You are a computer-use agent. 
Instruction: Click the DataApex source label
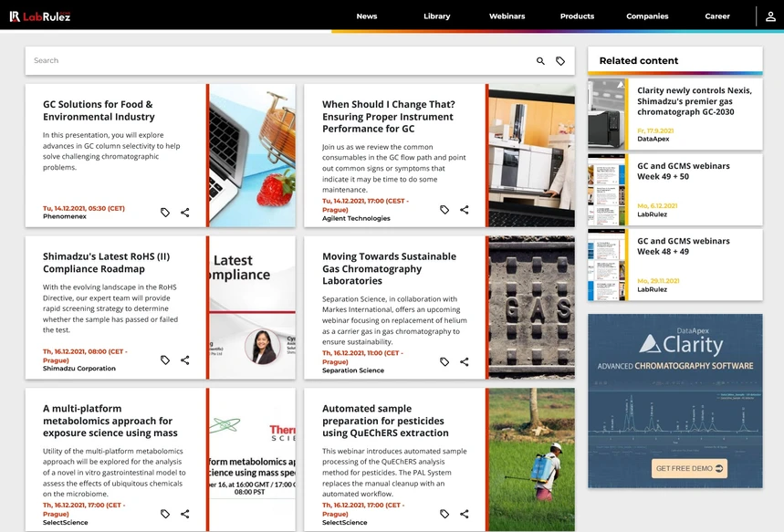coord(653,139)
